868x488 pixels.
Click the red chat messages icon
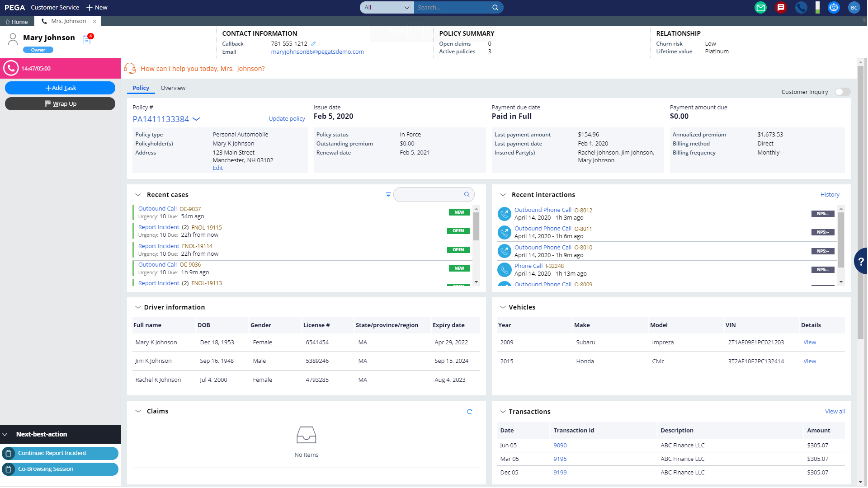tap(780, 8)
